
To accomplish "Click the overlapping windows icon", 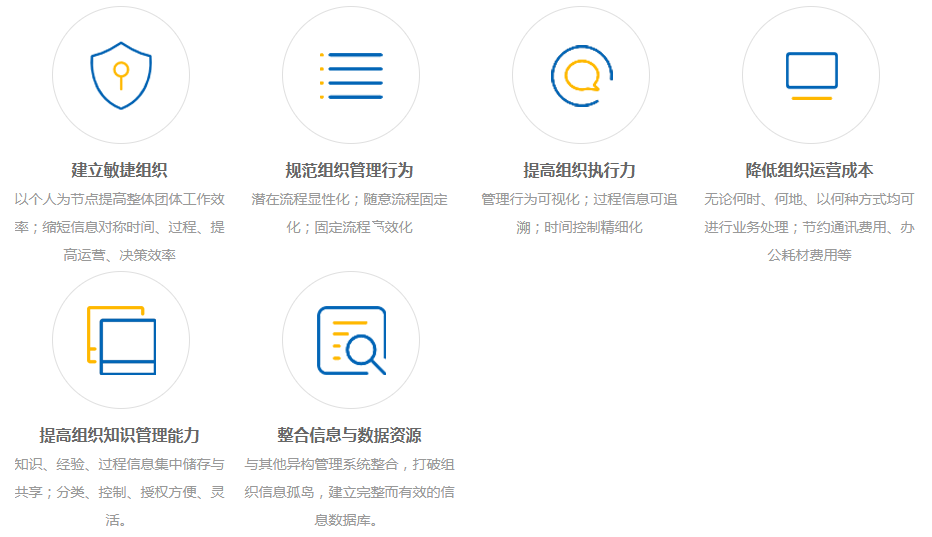I will pyautogui.click(x=120, y=340).
